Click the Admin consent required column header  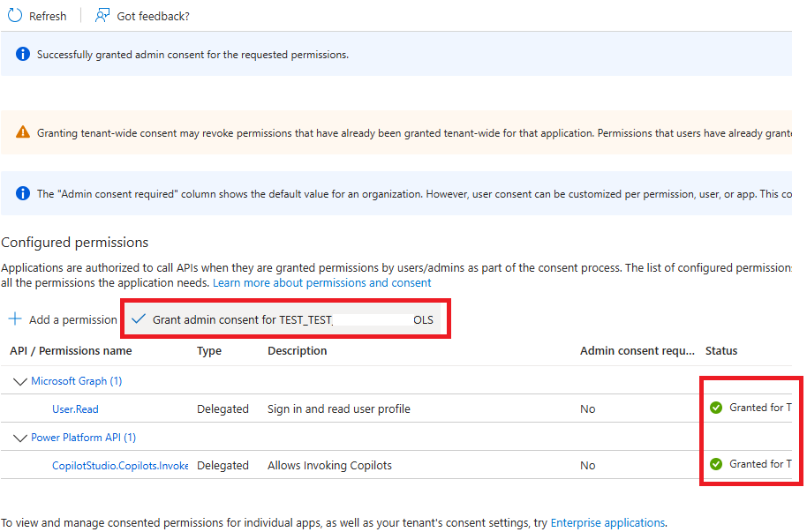[x=637, y=351]
